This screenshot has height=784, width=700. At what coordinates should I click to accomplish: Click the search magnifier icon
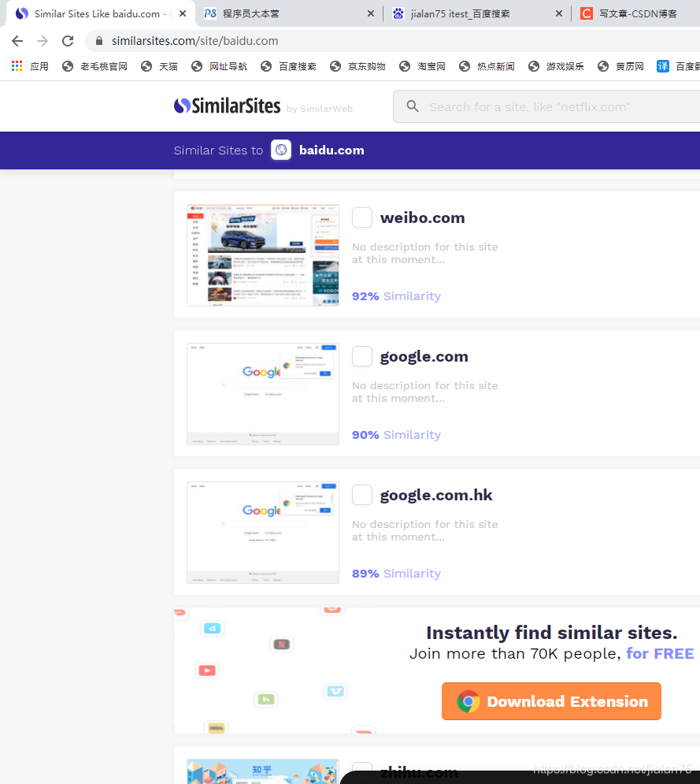point(413,106)
